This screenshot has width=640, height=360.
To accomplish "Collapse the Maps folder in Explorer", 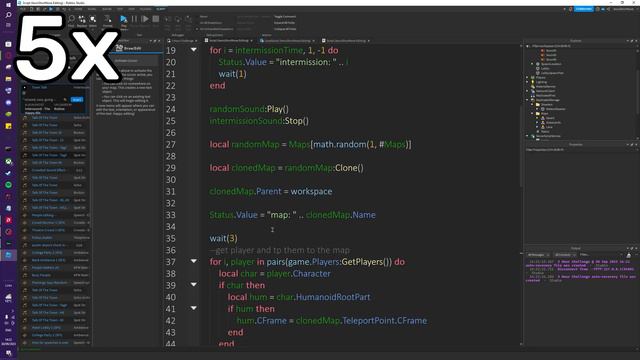I will tap(532, 113).
